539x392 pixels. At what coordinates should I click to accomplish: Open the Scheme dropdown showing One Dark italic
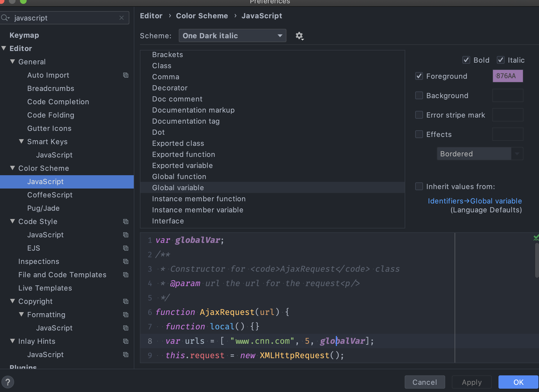click(x=232, y=35)
